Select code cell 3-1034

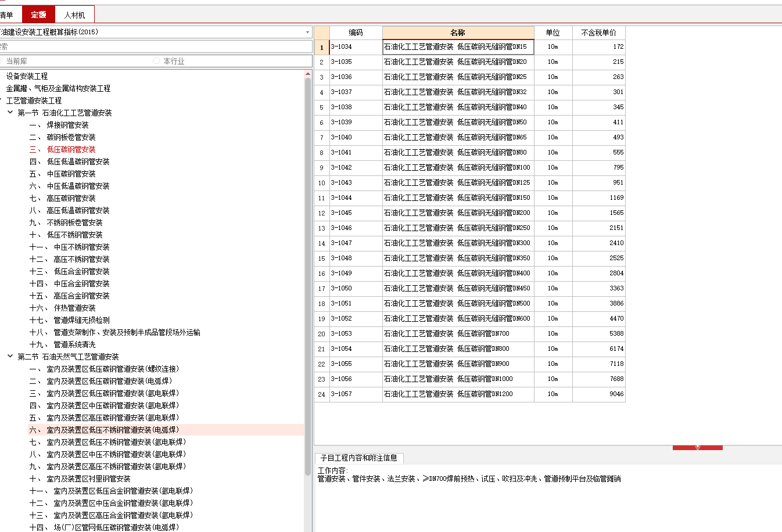click(x=356, y=46)
